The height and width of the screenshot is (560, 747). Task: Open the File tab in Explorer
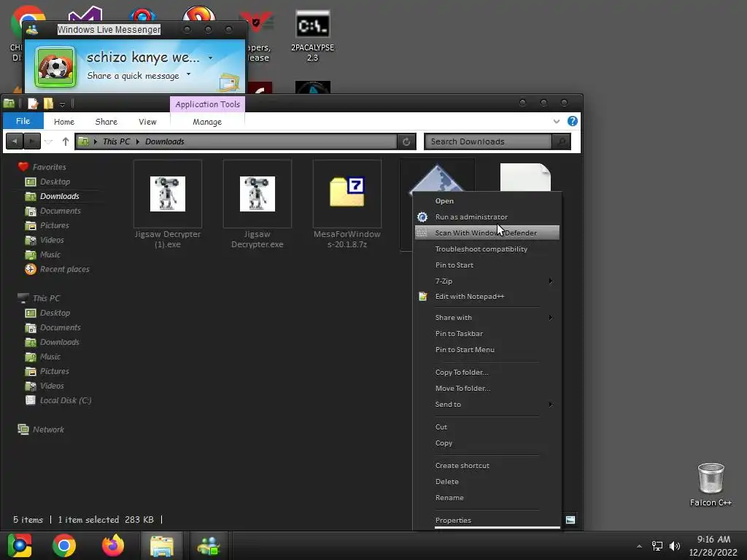(x=23, y=121)
